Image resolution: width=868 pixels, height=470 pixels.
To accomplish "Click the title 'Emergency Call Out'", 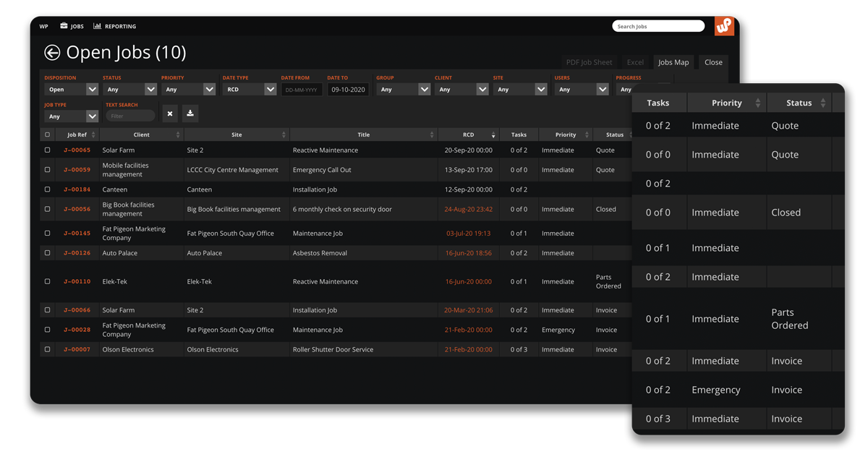I will [x=322, y=170].
